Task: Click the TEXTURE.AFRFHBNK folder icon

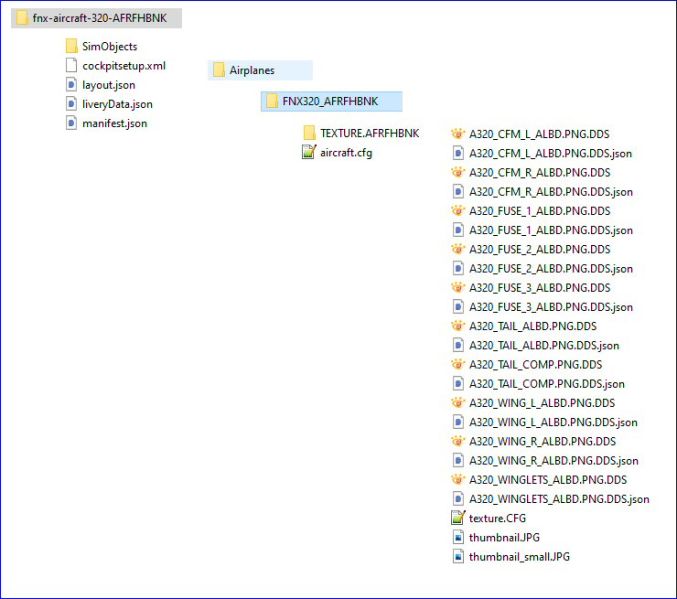Action: tap(309, 133)
